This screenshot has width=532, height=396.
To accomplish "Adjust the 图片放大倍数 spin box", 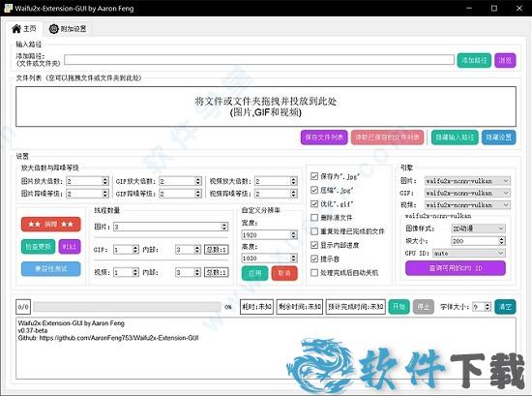I will click(x=87, y=181).
